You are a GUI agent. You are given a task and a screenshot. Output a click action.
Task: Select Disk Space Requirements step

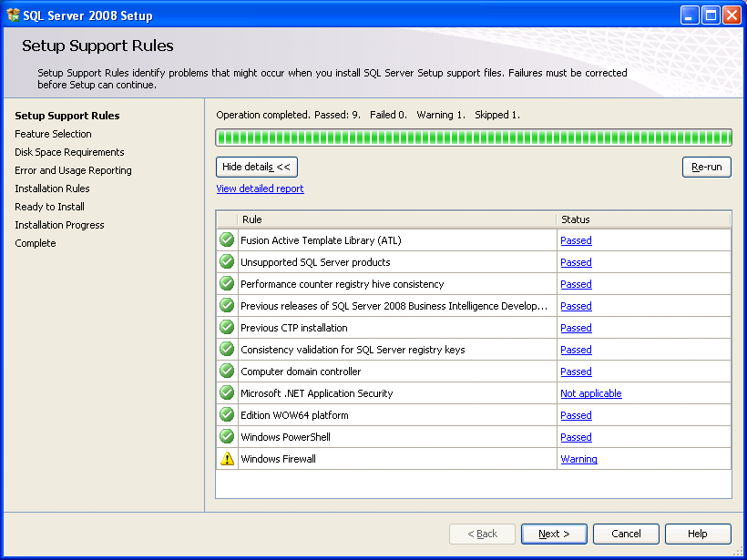69,152
